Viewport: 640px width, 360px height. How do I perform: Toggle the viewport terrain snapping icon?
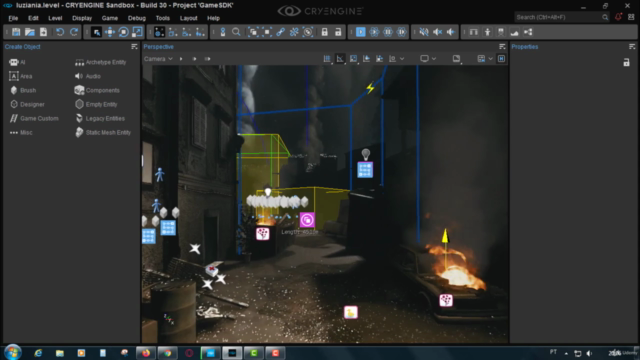coord(367,59)
